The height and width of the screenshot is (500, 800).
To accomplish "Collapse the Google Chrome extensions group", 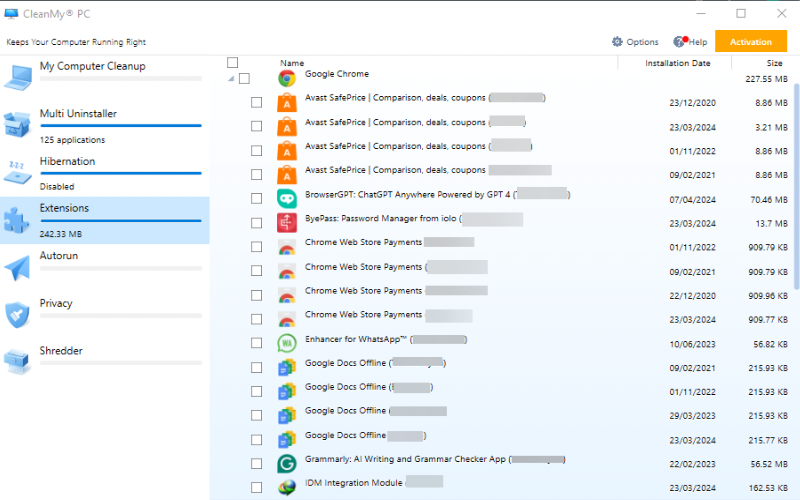I will click(232, 78).
